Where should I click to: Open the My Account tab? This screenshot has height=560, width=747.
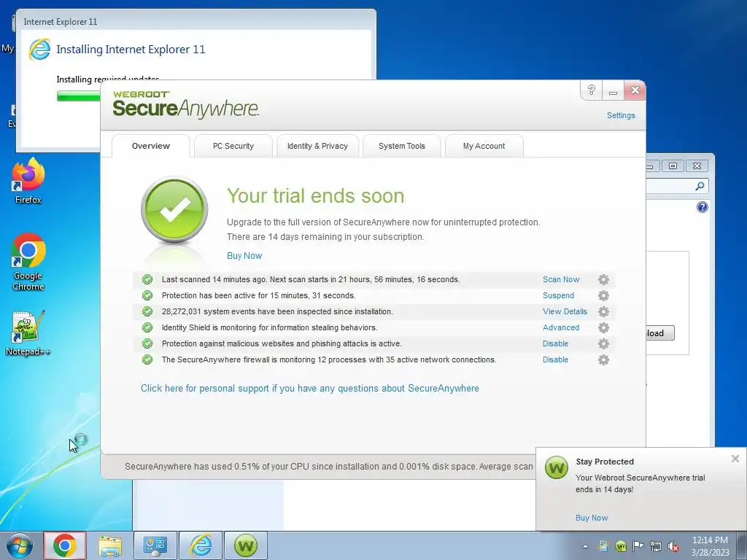click(x=484, y=146)
